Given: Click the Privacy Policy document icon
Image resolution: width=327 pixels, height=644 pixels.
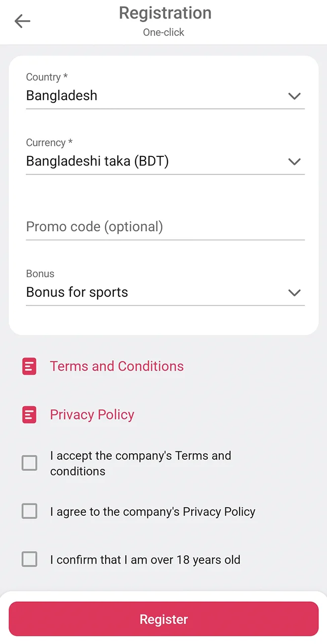Looking at the screenshot, I should [x=29, y=415].
